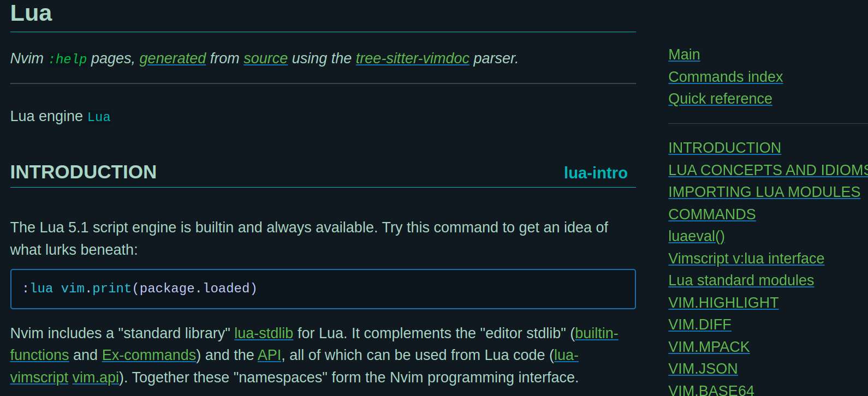Open Commands index in sidebar
Image resolution: width=868 pixels, height=396 pixels.
[x=726, y=77]
